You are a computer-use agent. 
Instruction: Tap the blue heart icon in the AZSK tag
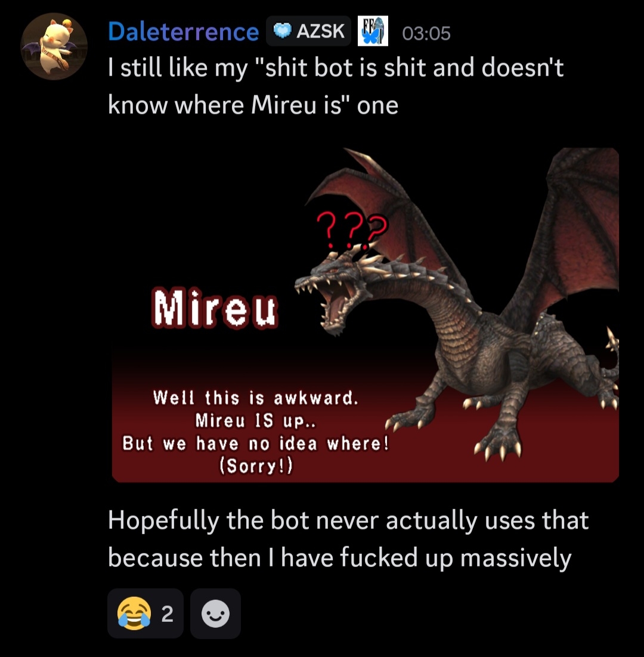[283, 31]
